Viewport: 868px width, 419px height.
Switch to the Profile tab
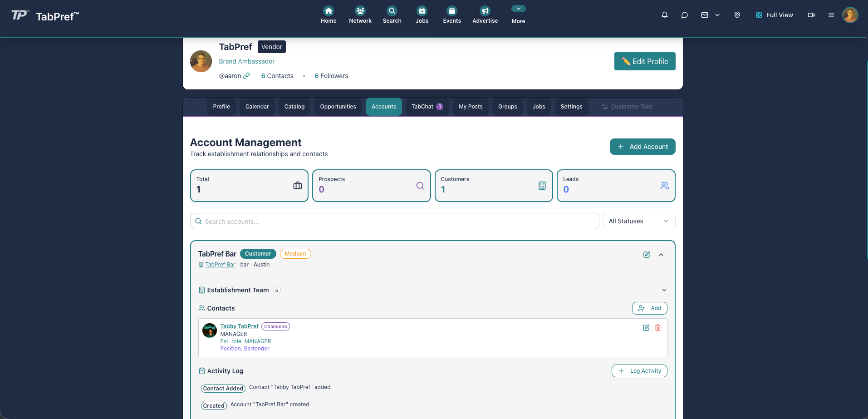tap(221, 107)
